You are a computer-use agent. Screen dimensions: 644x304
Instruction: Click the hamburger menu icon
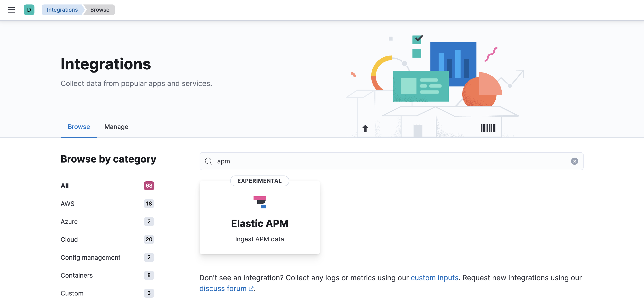pyautogui.click(x=11, y=9)
